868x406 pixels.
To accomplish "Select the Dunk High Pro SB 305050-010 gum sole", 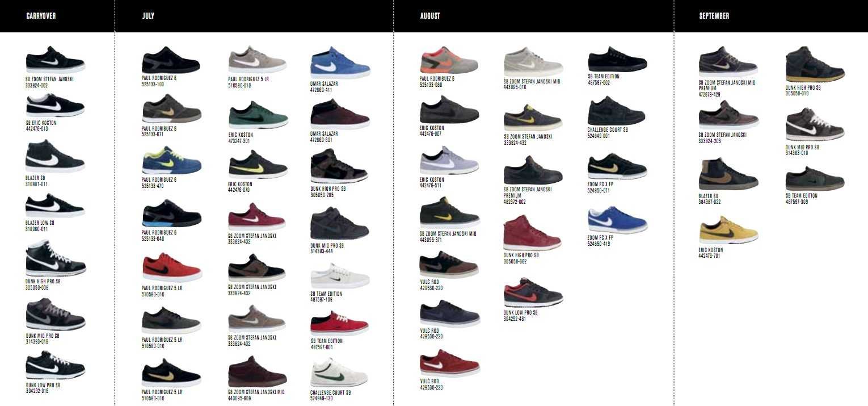I will click(x=815, y=64).
